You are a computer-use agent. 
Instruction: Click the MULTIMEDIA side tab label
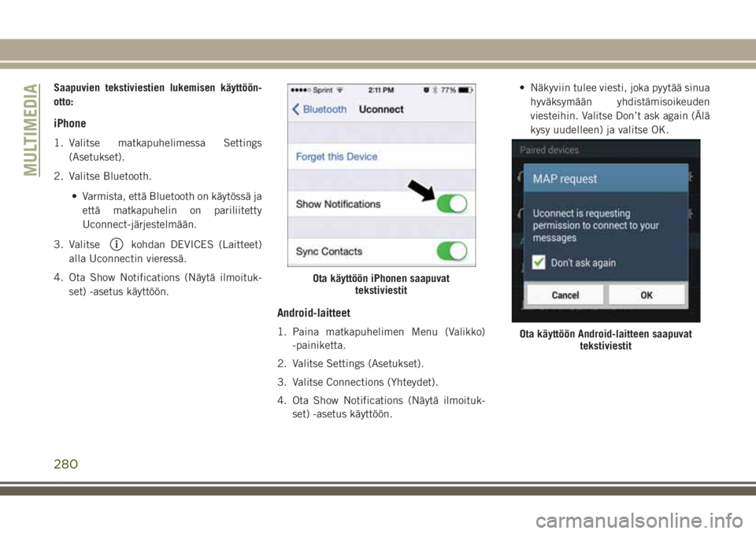click(x=31, y=130)
